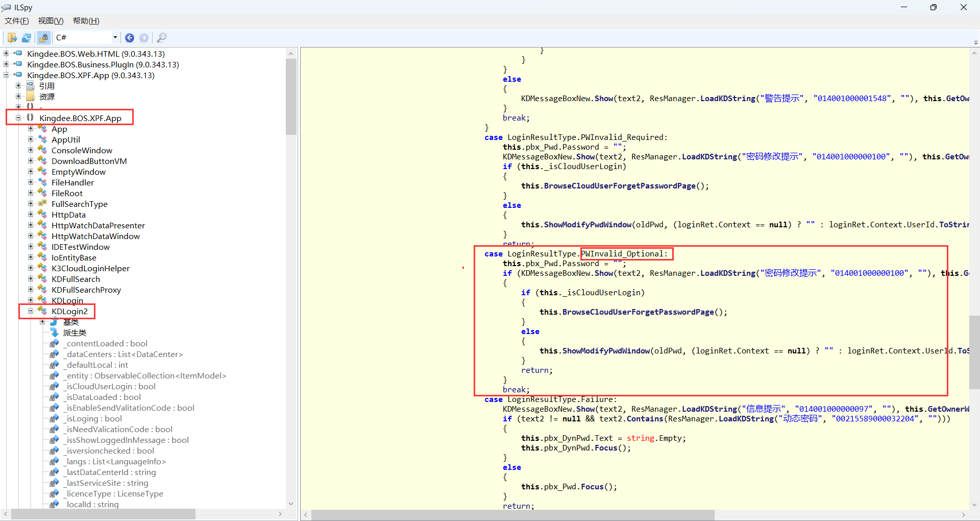Toggle show internal types and members
The width and height of the screenshot is (980, 521).
(x=44, y=38)
